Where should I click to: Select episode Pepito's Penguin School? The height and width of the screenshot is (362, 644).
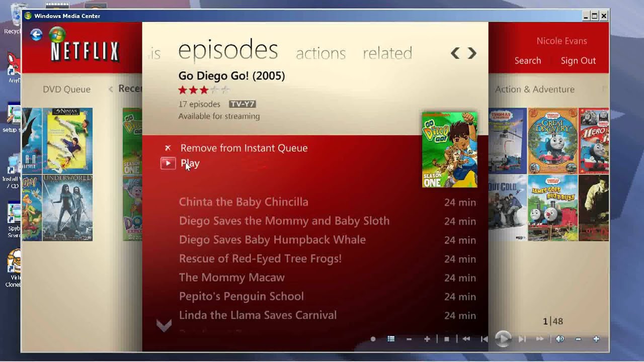coord(242,296)
